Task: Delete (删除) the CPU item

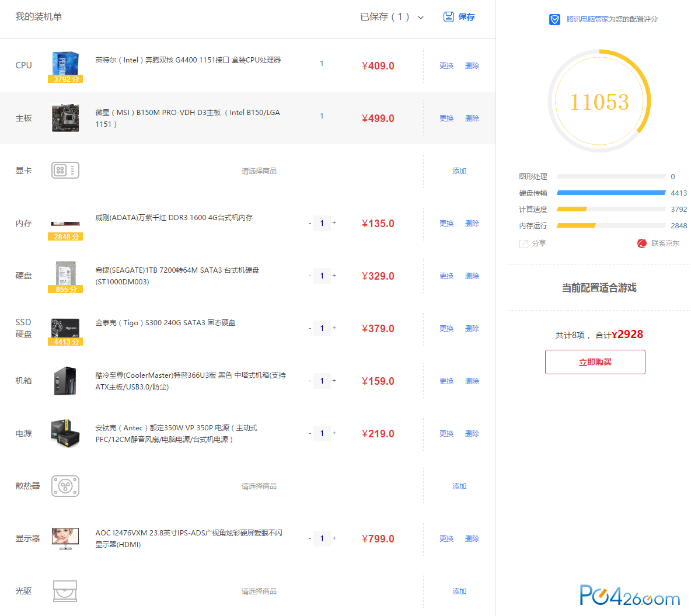Action: pos(472,66)
